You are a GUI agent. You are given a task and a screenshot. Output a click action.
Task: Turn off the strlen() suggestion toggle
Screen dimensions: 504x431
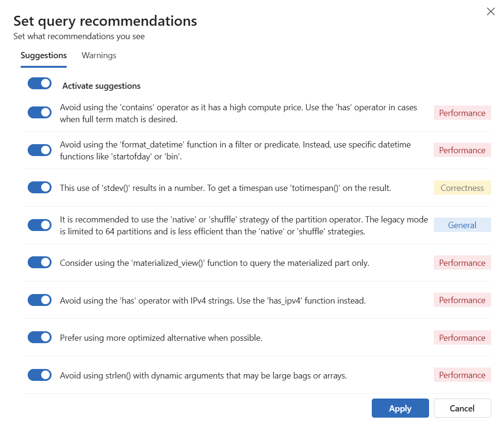[40, 375]
